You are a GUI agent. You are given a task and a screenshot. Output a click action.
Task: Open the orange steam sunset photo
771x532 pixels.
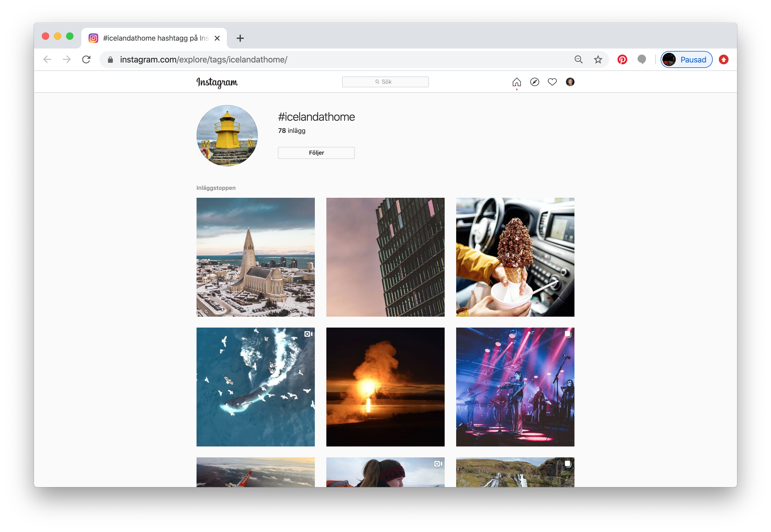[385, 387]
